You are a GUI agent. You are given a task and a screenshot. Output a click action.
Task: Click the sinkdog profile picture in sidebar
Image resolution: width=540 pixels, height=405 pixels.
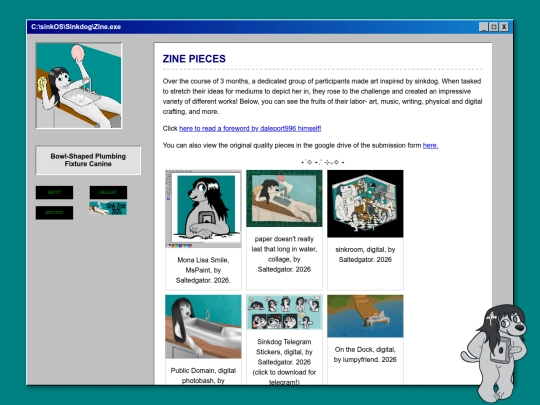click(79, 86)
